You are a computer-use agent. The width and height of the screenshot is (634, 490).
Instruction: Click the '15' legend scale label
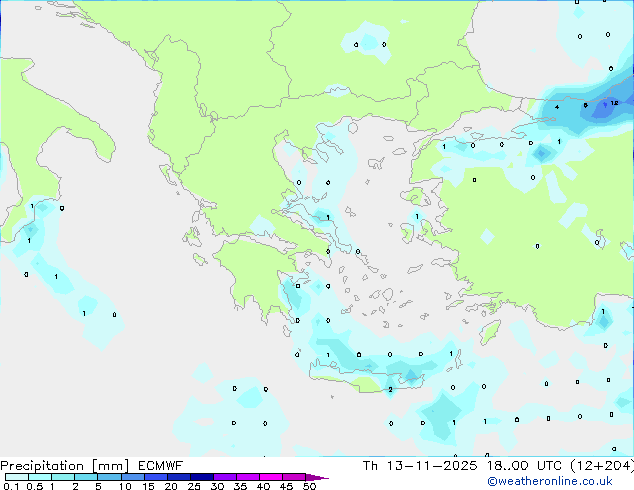pyautogui.click(x=148, y=486)
